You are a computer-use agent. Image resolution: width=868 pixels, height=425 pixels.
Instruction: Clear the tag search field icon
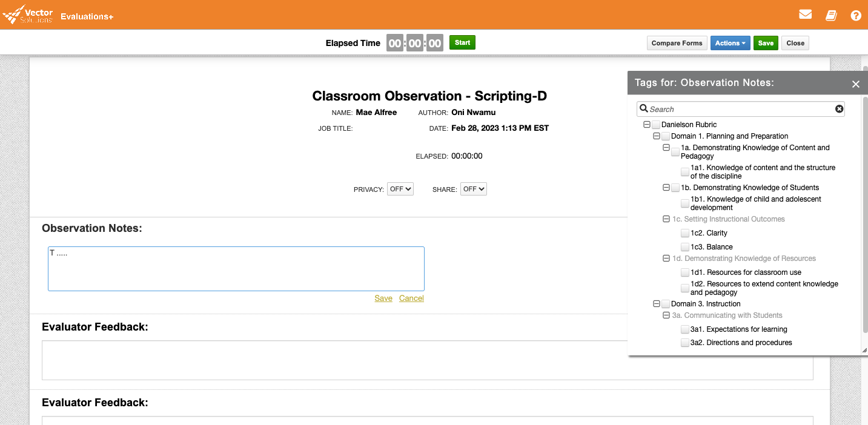coord(839,109)
